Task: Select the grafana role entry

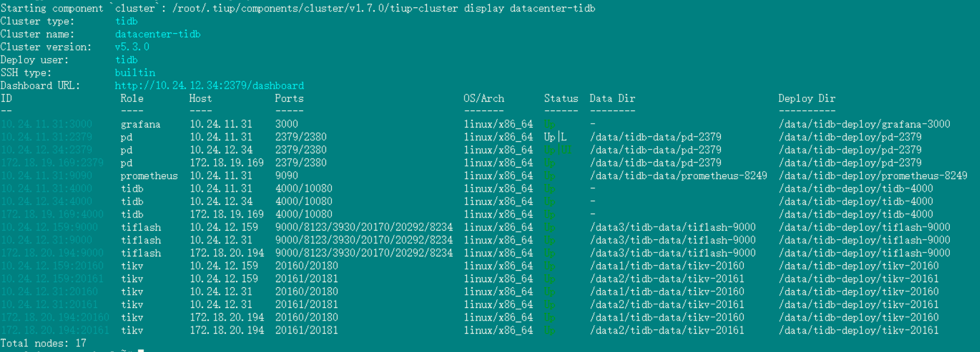Action: (x=140, y=124)
